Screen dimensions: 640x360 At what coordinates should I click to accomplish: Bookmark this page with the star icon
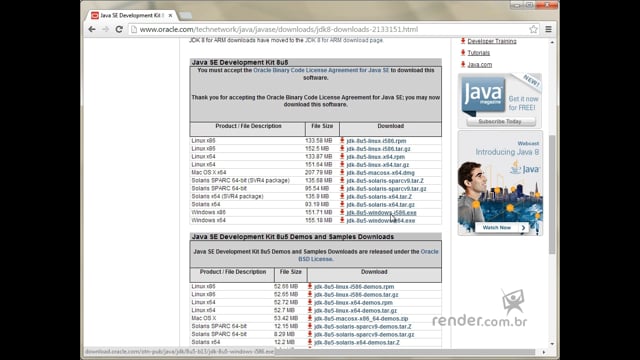[533, 29]
